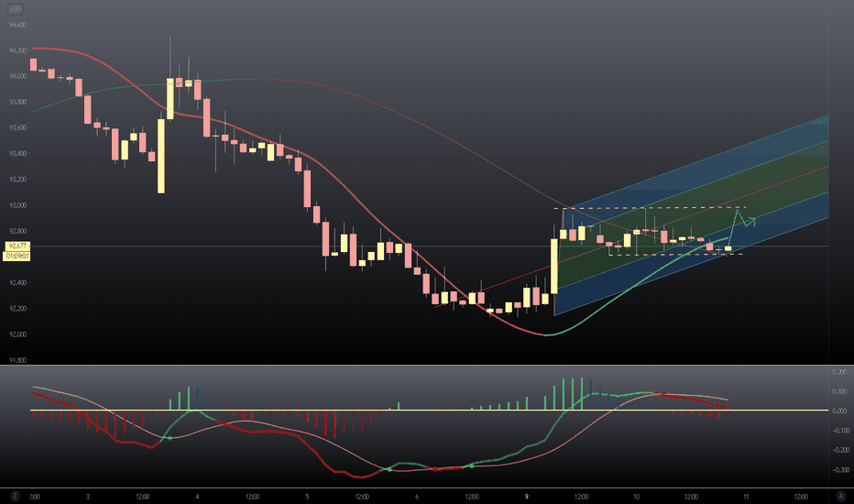Screen dimensions: 854x504
Task: Click date label 3 on time axis
Action: pyautogui.click(x=88, y=497)
